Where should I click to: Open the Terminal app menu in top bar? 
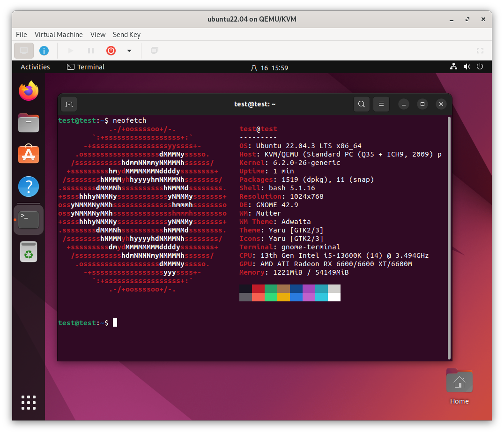coord(86,67)
